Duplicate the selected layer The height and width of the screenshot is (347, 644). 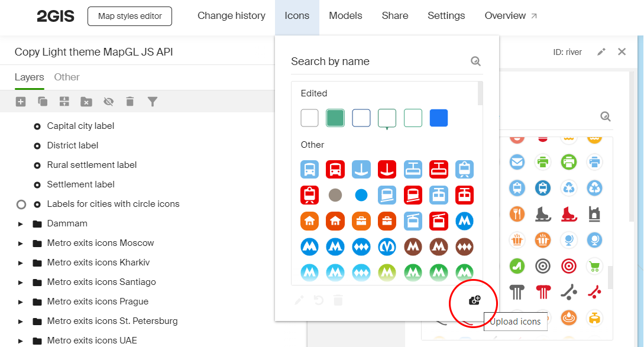[42, 101]
